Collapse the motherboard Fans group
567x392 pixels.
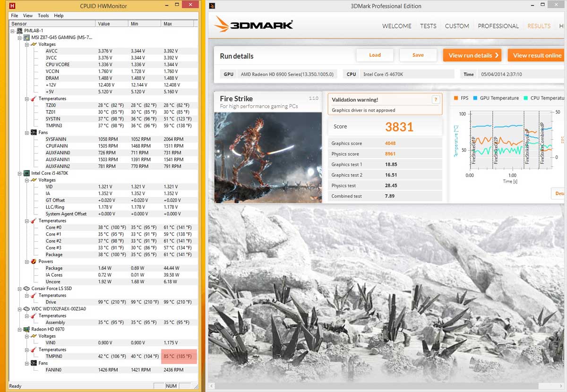coord(27,133)
